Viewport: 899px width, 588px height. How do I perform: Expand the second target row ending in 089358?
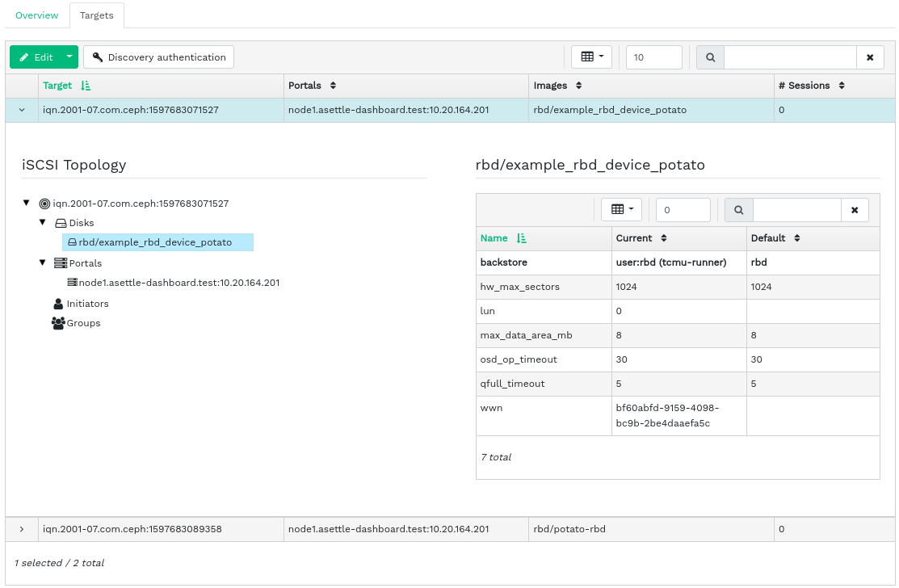[22, 529]
